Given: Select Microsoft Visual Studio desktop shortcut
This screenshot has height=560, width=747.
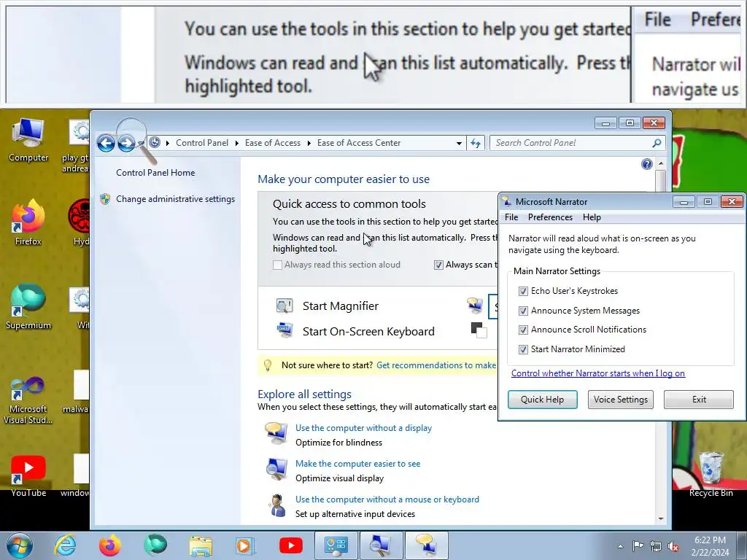Looking at the screenshot, I should [28, 400].
